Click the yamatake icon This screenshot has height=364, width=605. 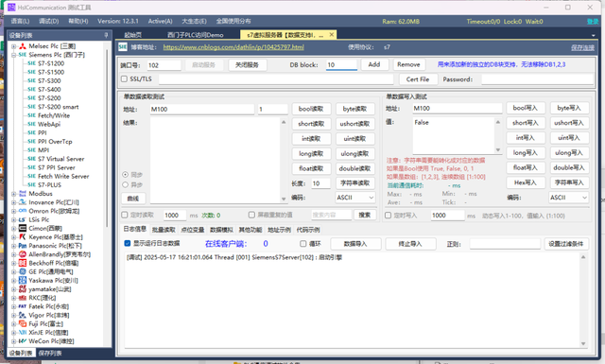pos(23,289)
